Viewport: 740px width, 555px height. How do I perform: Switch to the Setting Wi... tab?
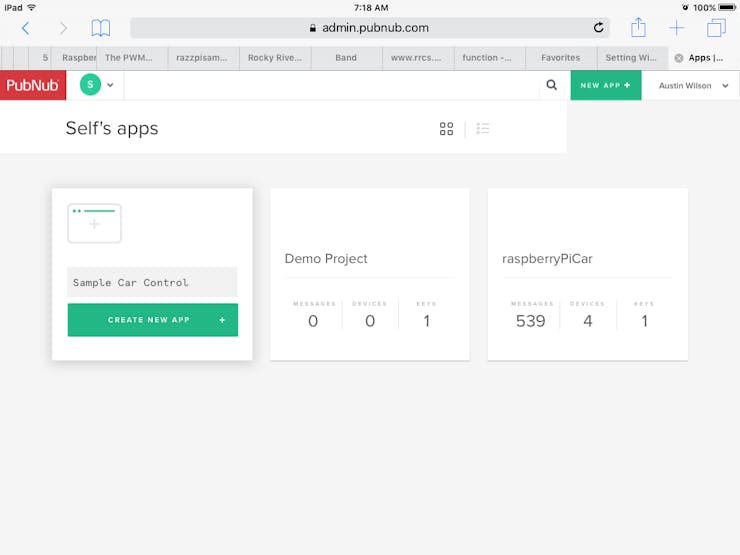click(632, 58)
